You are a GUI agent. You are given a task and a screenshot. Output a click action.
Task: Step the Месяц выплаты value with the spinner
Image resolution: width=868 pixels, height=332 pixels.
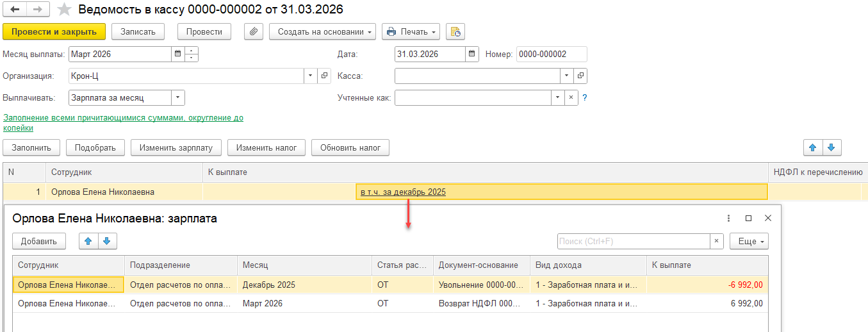pos(192,54)
